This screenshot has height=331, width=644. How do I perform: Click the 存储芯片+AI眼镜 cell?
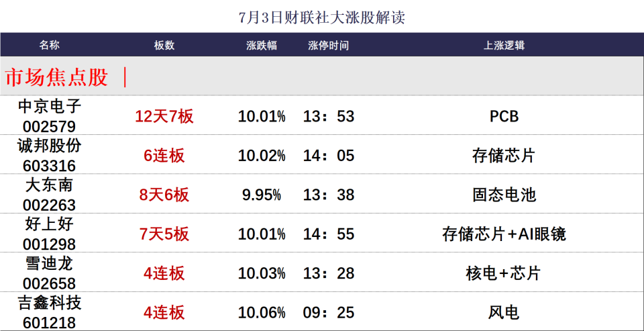pyautogui.click(x=504, y=234)
